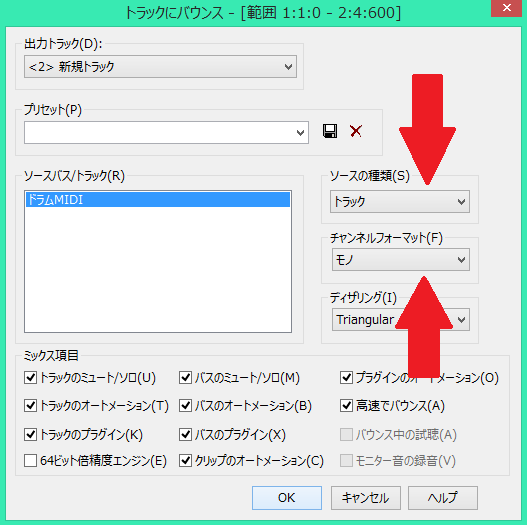Save the current preset with disk icon
This screenshot has width=527, height=525.
click(x=330, y=131)
